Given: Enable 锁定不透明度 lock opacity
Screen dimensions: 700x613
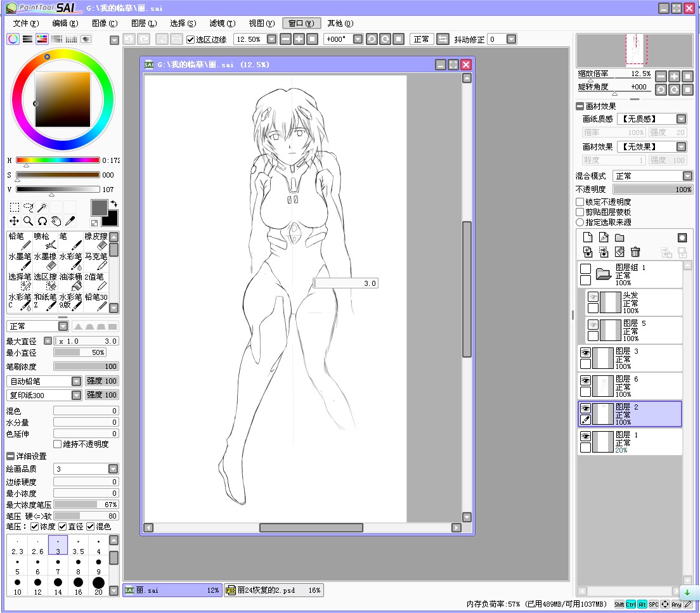Looking at the screenshot, I should 580,202.
